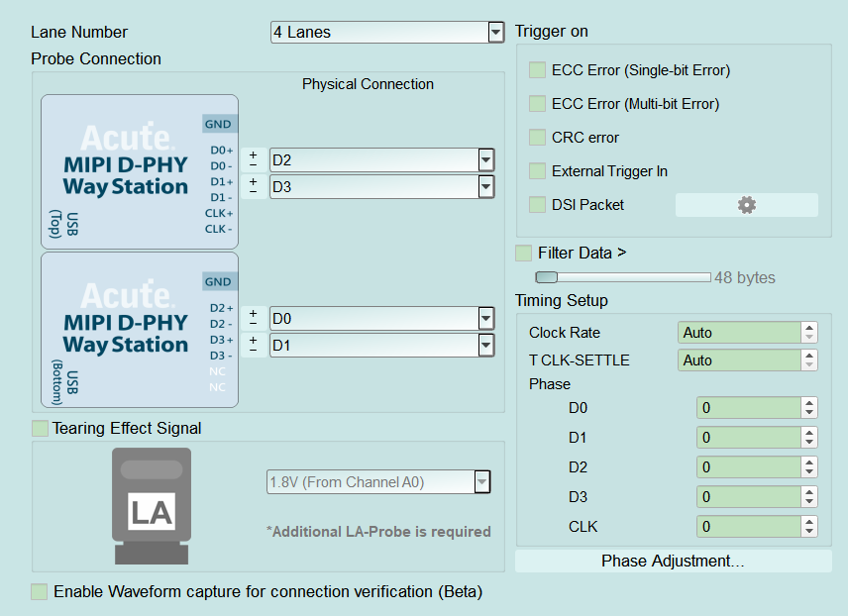This screenshot has height=616, width=848.
Task: Toggle polarity for D1 physical connection
Action: [x=253, y=345]
